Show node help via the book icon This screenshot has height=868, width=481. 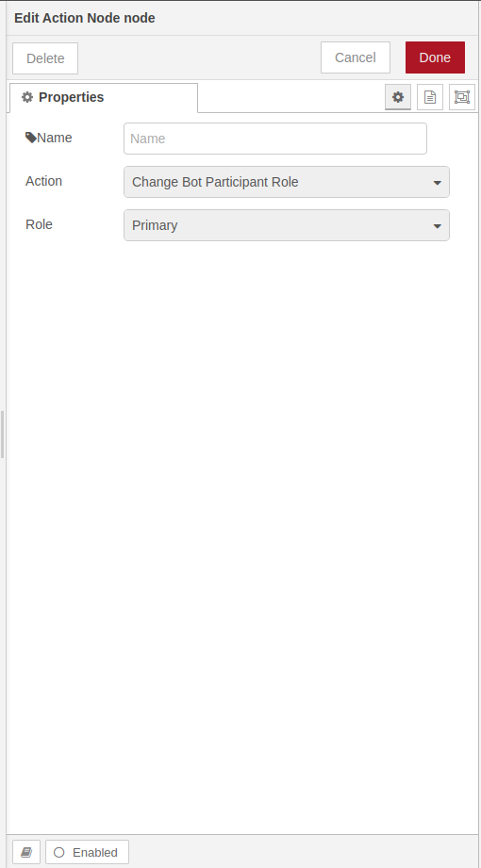pos(26,852)
